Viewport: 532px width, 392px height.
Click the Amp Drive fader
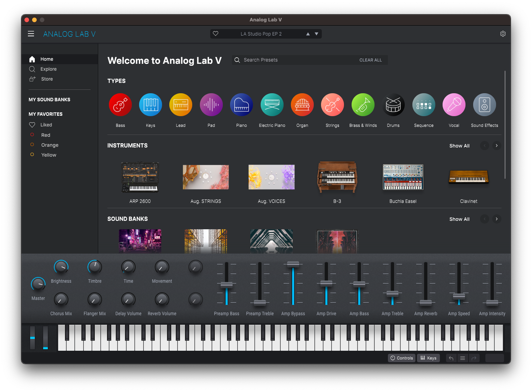(326, 283)
